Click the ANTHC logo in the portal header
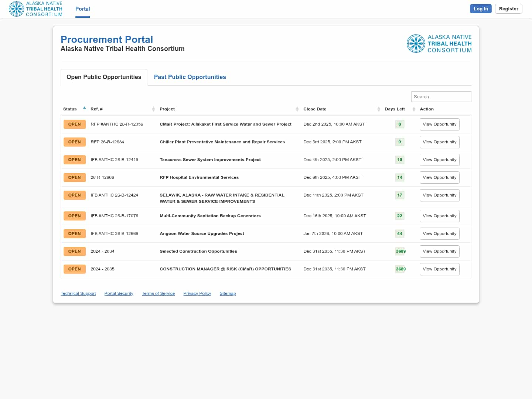 click(x=439, y=44)
